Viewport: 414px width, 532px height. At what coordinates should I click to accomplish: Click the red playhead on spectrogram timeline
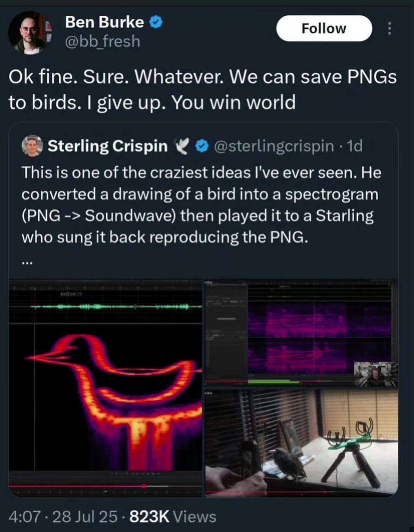[144, 487]
